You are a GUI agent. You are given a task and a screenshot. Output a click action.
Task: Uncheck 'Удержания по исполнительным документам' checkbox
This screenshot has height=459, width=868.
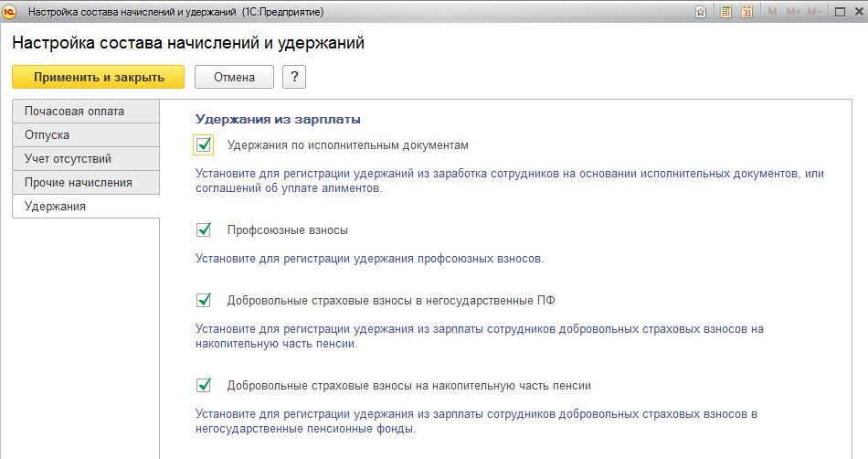[x=204, y=144]
